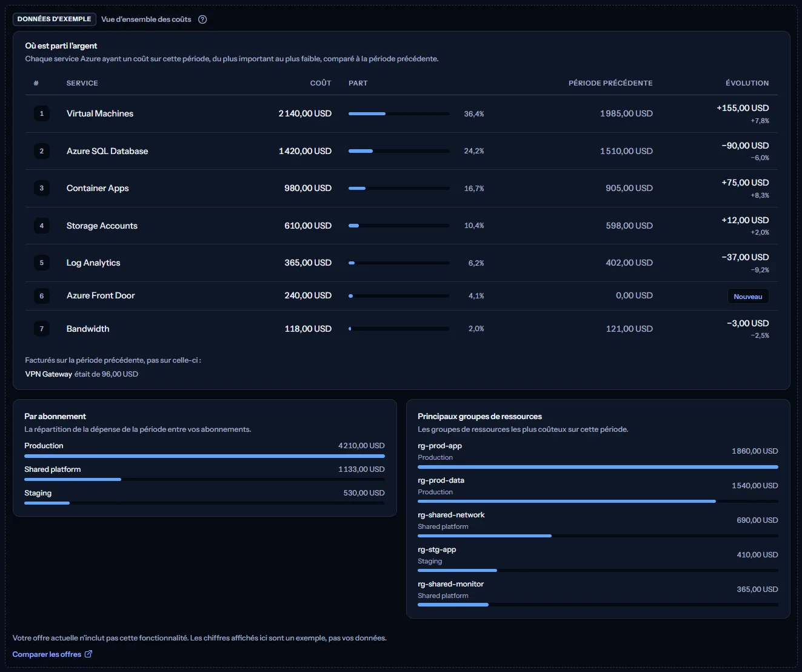
Task: Click the Staging subscription label
Action: tap(38, 493)
